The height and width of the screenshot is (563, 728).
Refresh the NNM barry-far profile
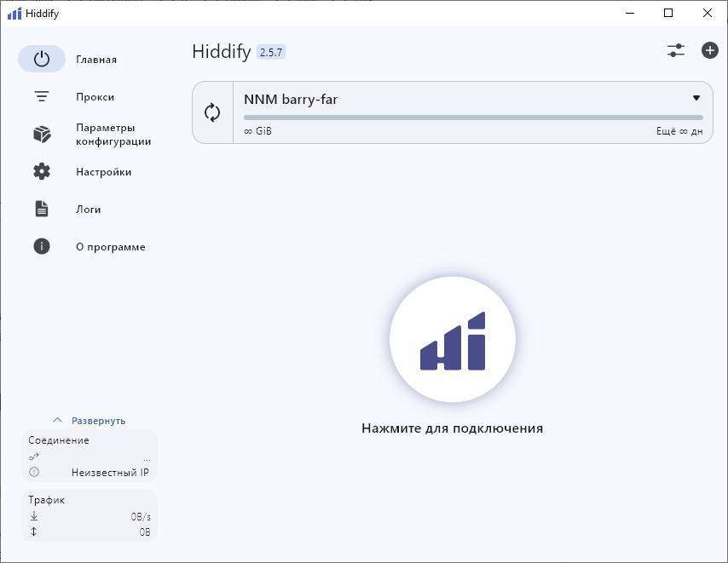point(212,112)
